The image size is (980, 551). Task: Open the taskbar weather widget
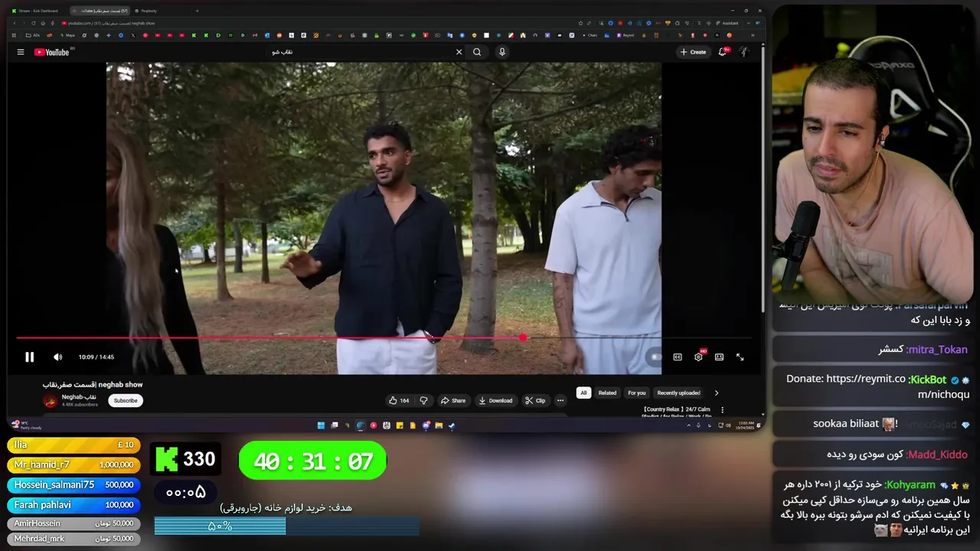26,425
